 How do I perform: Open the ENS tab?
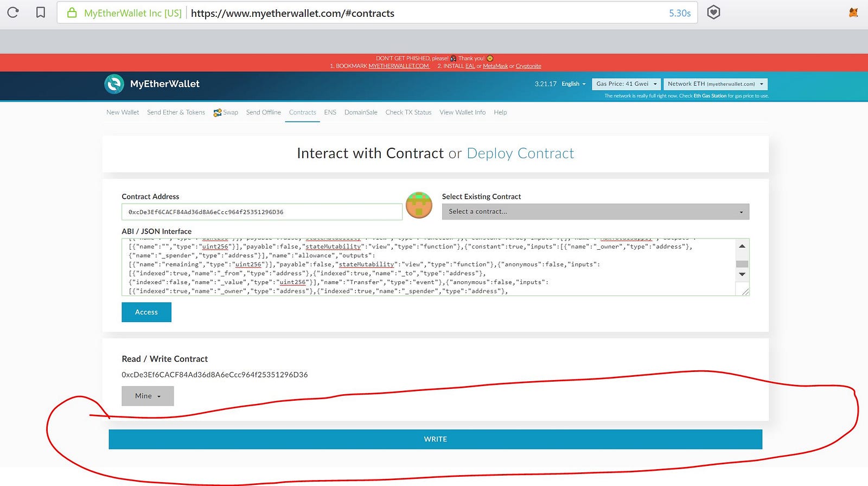330,112
